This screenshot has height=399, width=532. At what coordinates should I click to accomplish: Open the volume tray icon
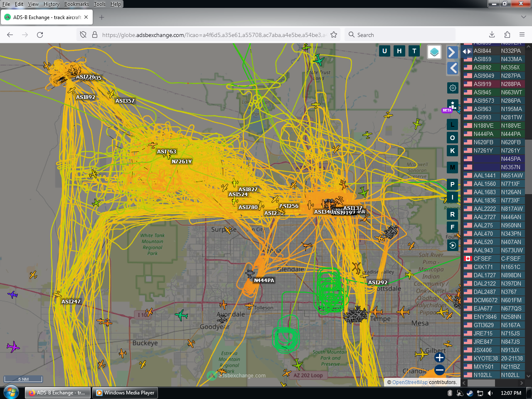click(490, 393)
